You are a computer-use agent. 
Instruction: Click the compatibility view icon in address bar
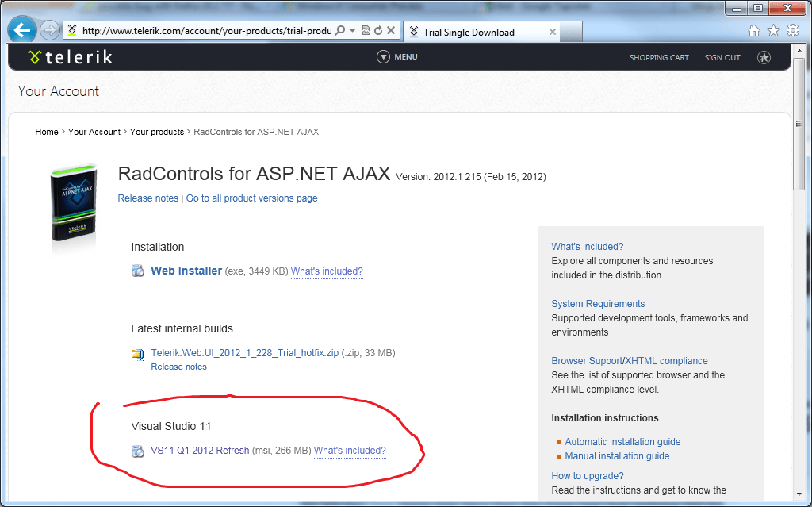[366, 31]
